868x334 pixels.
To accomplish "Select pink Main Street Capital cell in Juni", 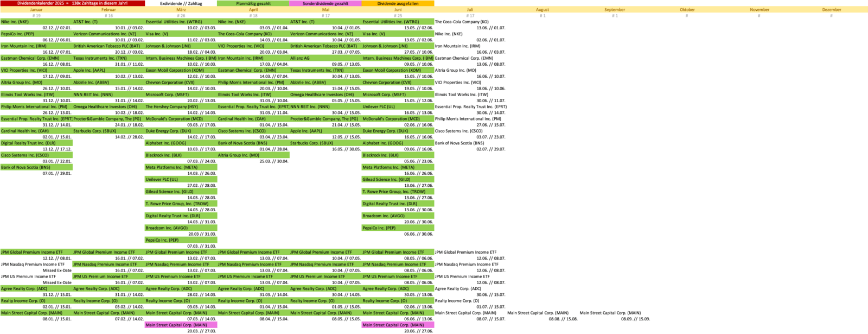I will click(x=398, y=325).
